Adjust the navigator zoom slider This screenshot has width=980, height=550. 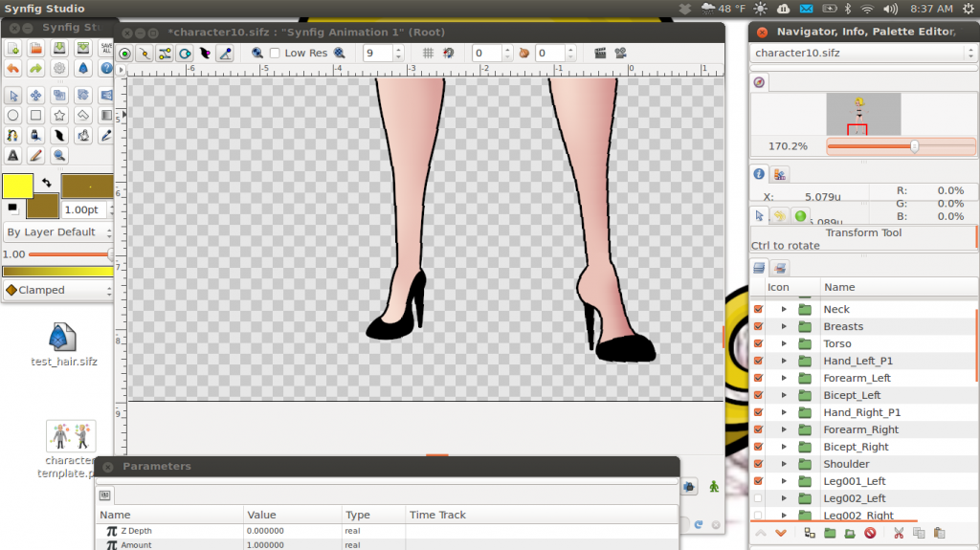[x=901, y=146]
